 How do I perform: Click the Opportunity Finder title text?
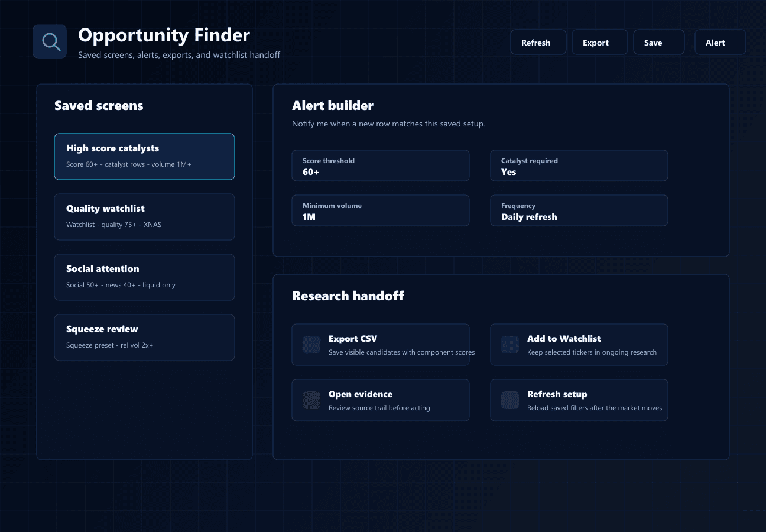coord(164,35)
